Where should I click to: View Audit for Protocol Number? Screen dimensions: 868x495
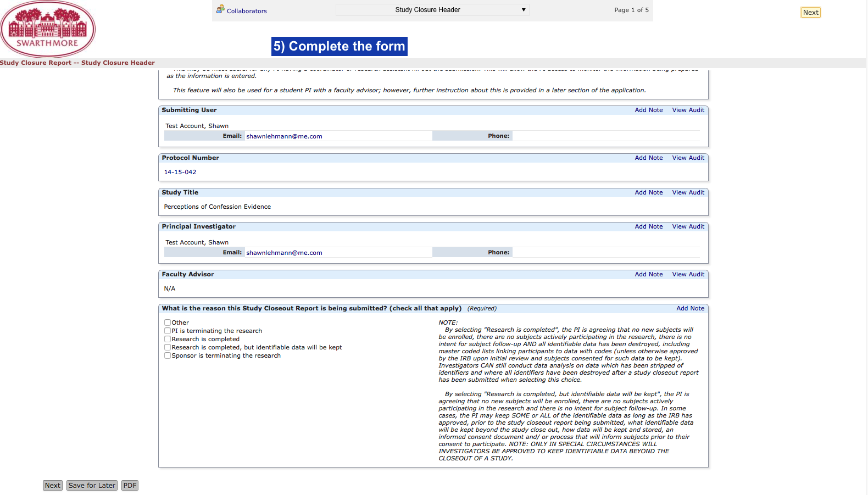coord(688,158)
